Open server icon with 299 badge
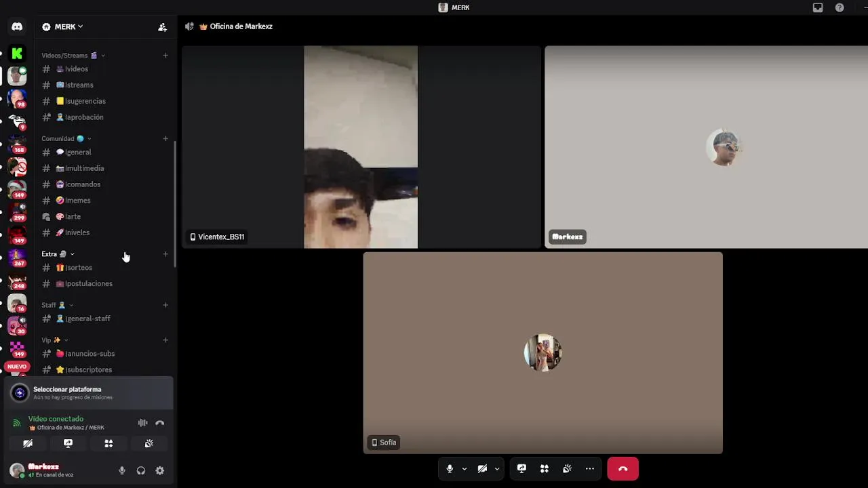The width and height of the screenshot is (868, 488). 17,212
